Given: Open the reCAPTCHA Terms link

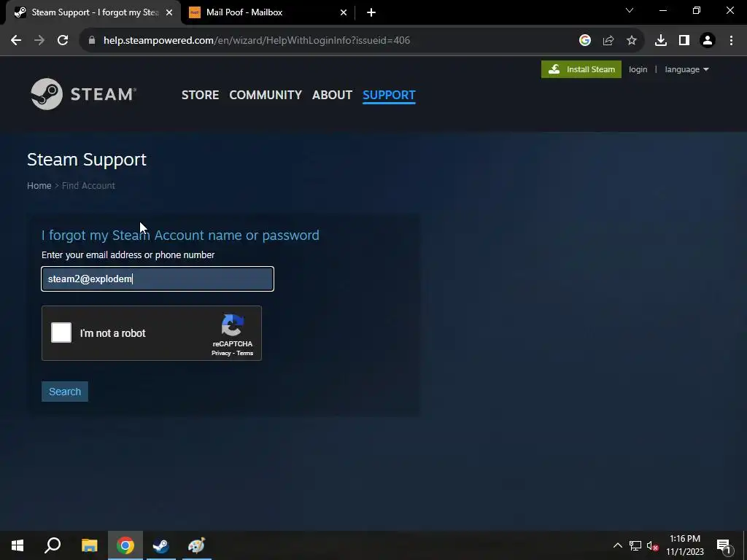Looking at the screenshot, I should pos(245,354).
